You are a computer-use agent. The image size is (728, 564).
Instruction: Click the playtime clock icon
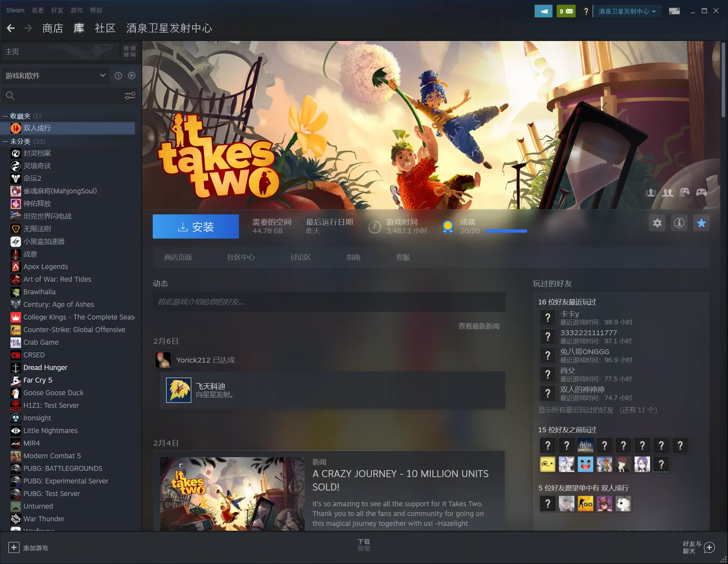pyautogui.click(x=375, y=227)
